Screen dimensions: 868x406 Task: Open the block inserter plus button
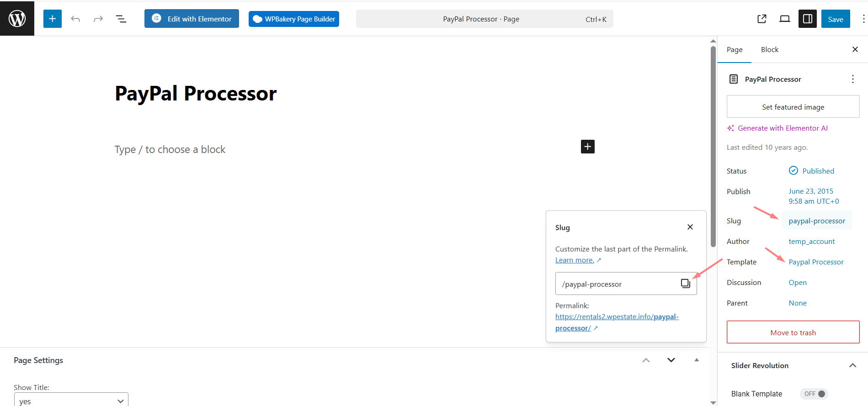53,19
